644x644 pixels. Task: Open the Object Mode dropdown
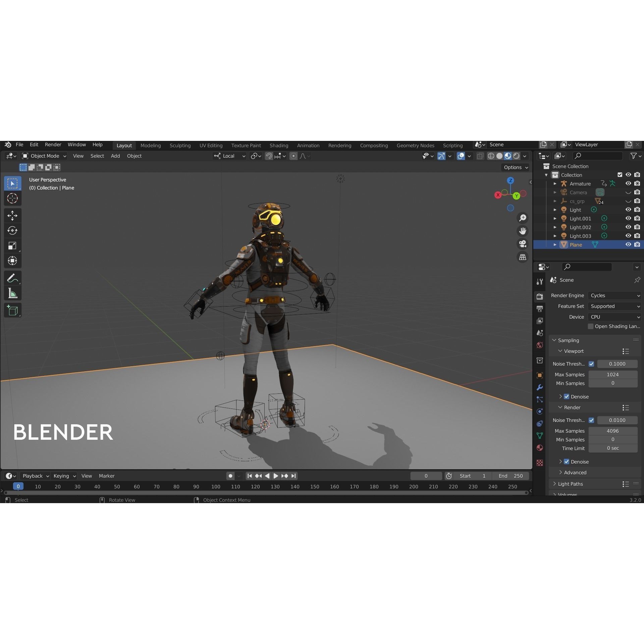[44, 156]
